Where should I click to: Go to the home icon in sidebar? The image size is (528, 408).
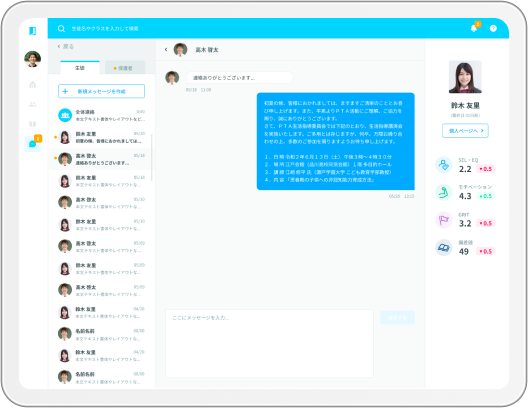(33, 84)
